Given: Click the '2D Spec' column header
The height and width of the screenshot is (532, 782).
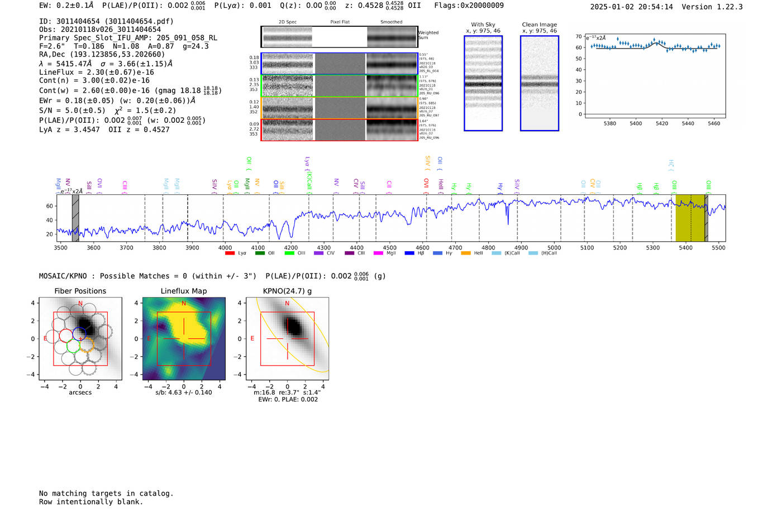Looking at the screenshot, I should tap(288, 22).
